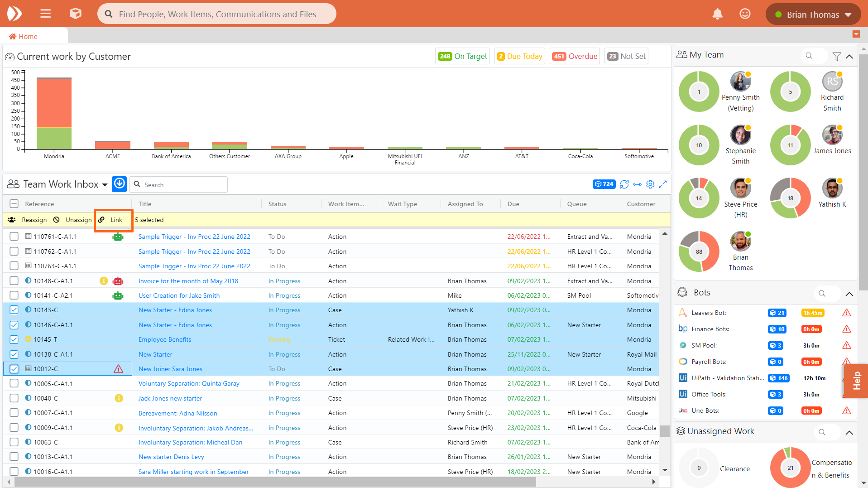Image resolution: width=868 pixels, height=488 pixels.
Task: Open the Brian Thomas user dropdown
Action: click(813, 14)
